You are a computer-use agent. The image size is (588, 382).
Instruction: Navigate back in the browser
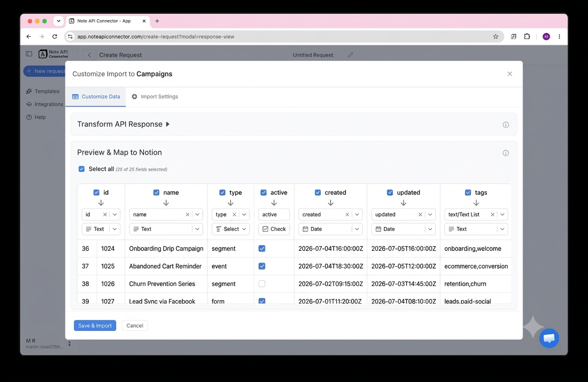[28, 36]
